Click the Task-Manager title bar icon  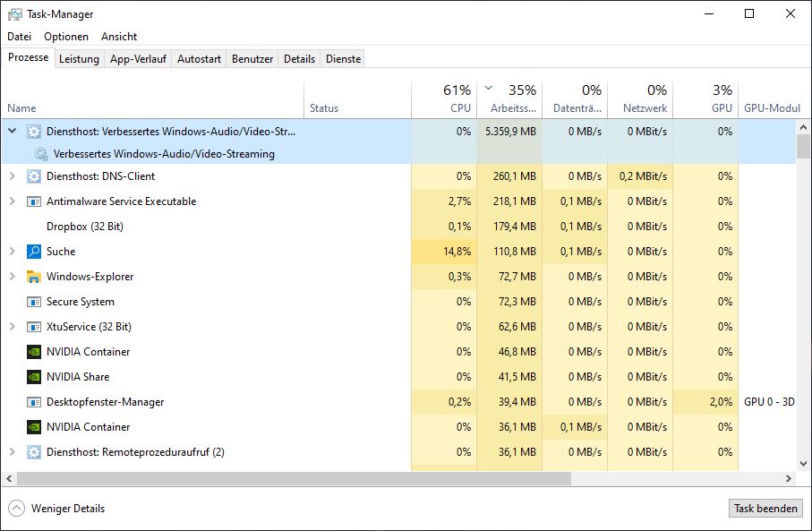coord(15,14)
